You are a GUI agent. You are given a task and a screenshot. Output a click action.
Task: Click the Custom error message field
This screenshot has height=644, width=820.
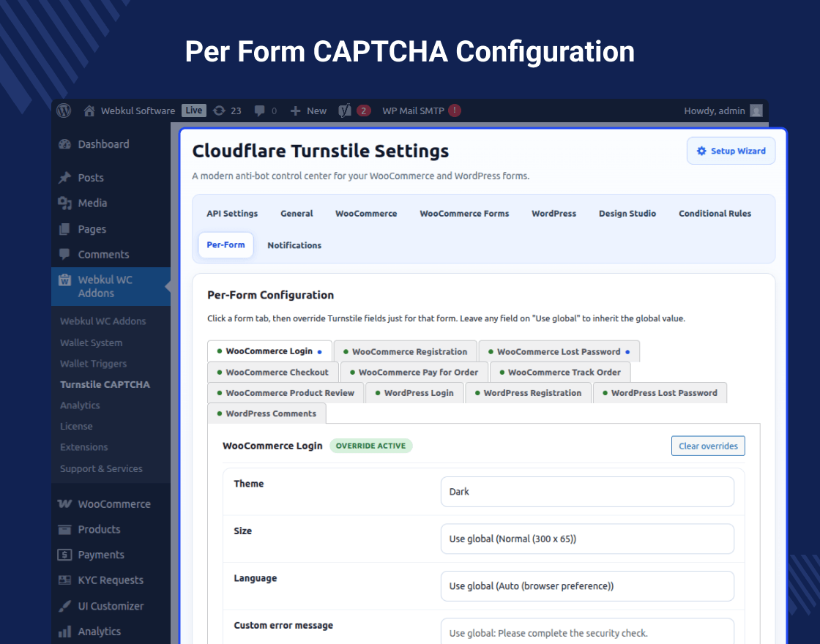click(x=587, y=632)
